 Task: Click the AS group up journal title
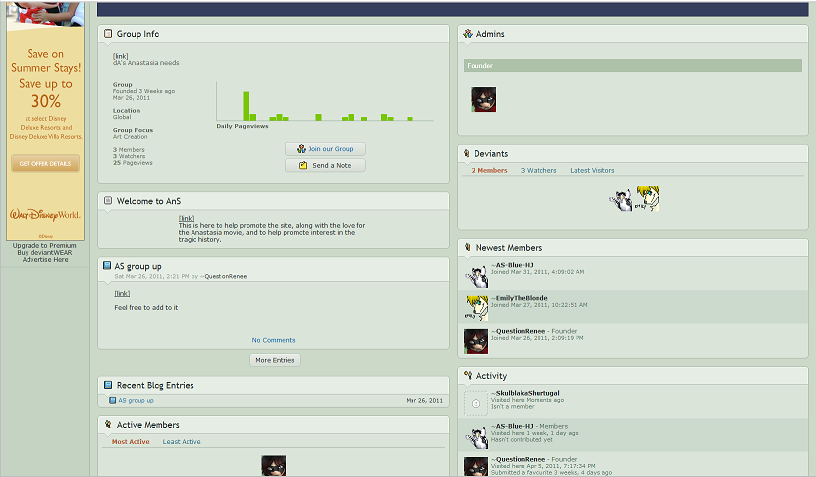[138, 266]
